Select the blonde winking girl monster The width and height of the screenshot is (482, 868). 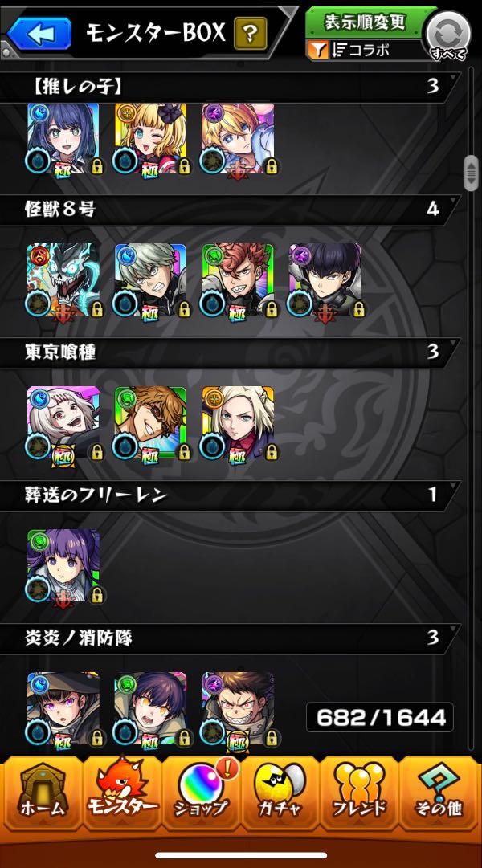[151, 138]
